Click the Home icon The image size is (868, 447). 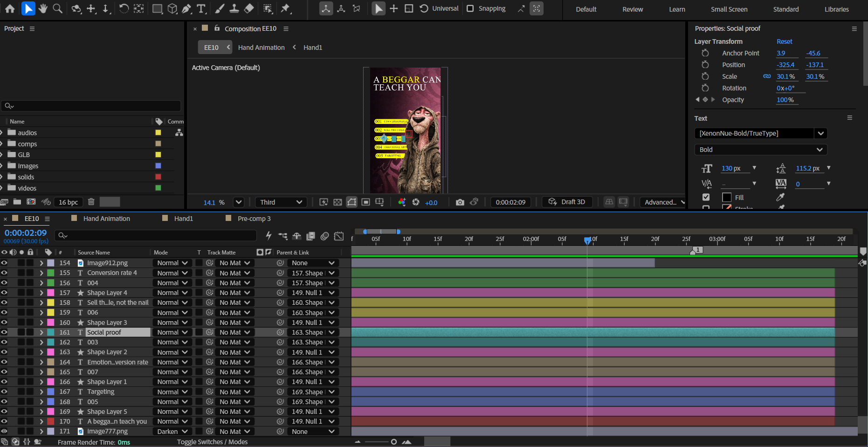point(10,8)
